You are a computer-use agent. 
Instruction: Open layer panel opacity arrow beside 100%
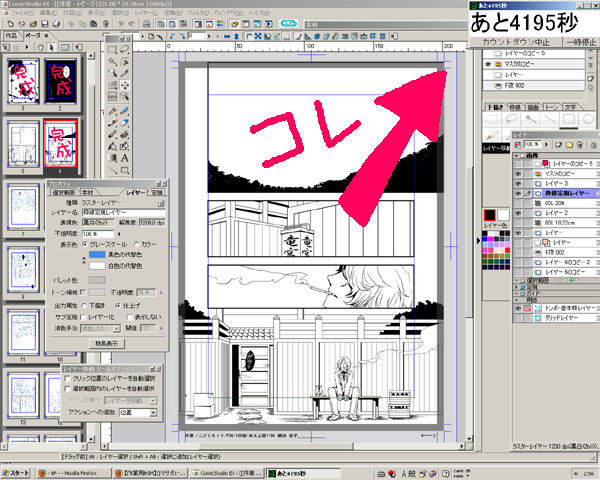[546, 145]
